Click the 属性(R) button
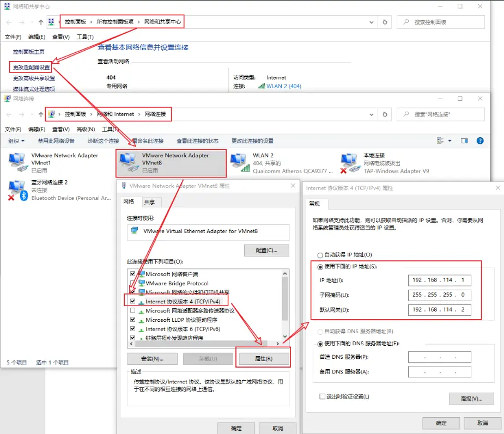 (x=264, y=359)
